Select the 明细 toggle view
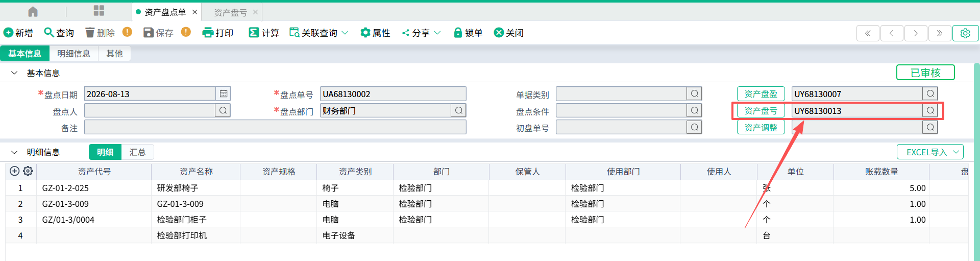Screen dimensions: 980x261 coord(105,152)
